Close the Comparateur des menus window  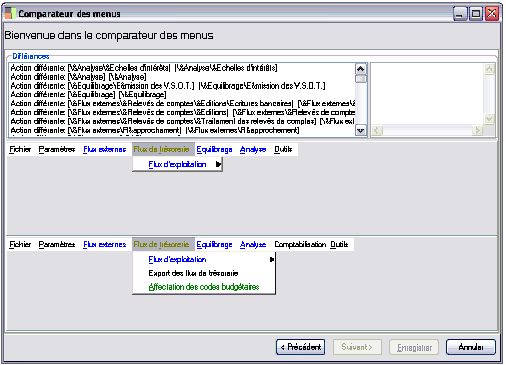coord(492,14)
